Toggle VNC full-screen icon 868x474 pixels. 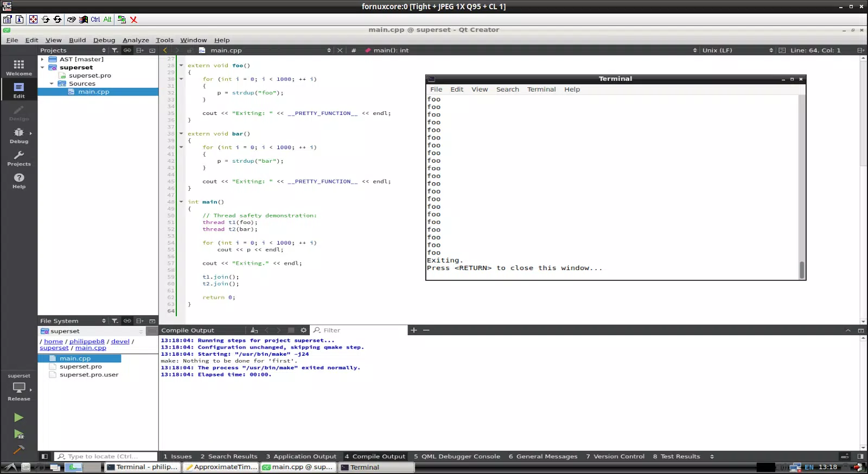(x=33, y=20)
